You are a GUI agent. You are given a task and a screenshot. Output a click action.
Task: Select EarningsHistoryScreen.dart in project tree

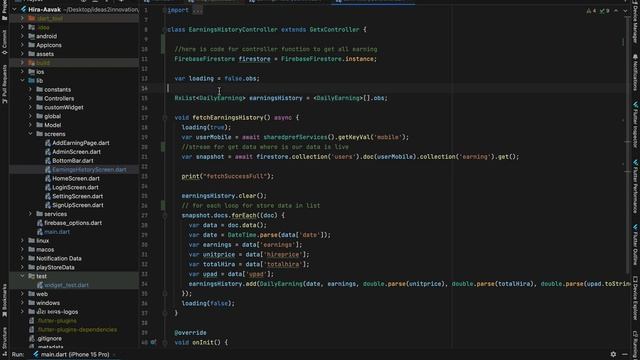pyautogui.click(x=89, y=169)
